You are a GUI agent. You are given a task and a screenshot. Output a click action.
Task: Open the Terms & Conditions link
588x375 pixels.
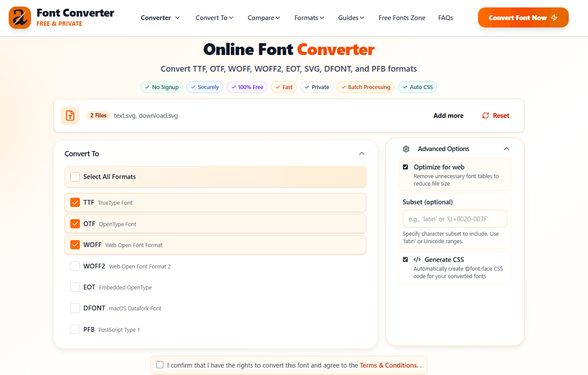(x=389, y=365)
